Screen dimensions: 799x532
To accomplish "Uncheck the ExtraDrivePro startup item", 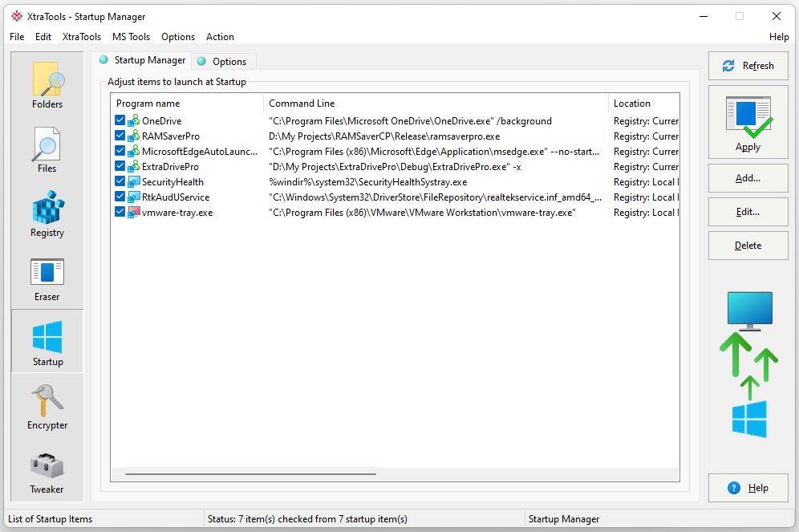I will pyautogui.click(x=120, y=166).
